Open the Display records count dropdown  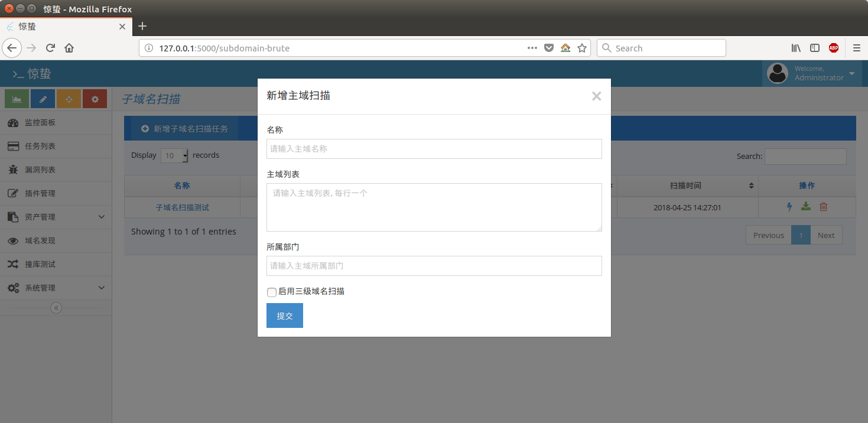174,155
